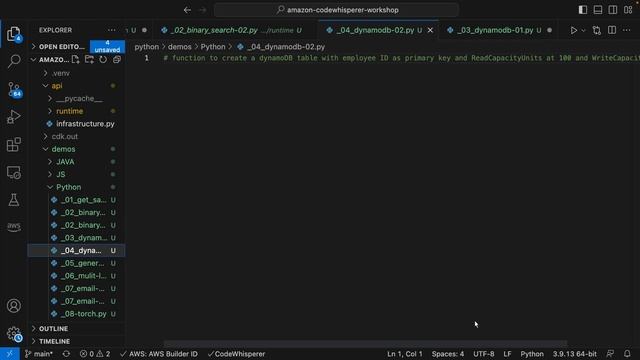Open problems panel from errors and warnings
640x360 pixels.
click(95, 354)
